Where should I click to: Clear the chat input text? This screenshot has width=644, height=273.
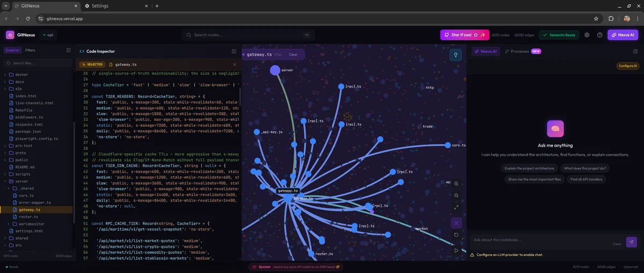(x=617, y=244)
